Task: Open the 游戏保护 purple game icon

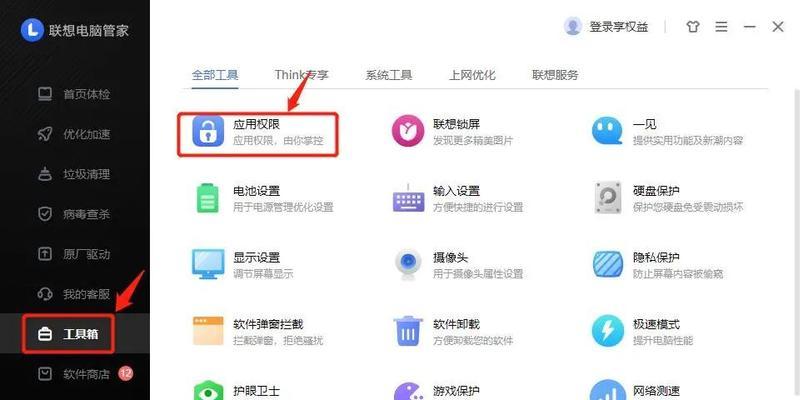Action: [x=408, y=392]
